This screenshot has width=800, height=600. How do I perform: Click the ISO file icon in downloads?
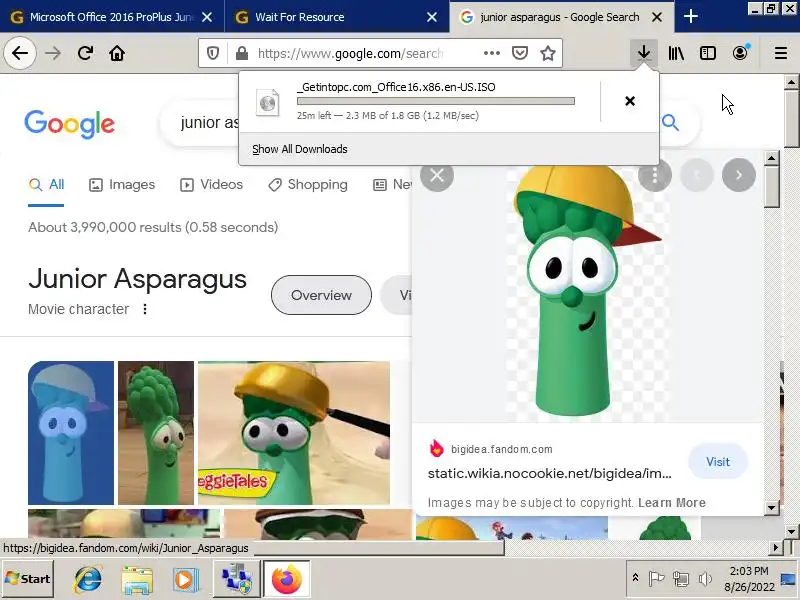(267, 103)
